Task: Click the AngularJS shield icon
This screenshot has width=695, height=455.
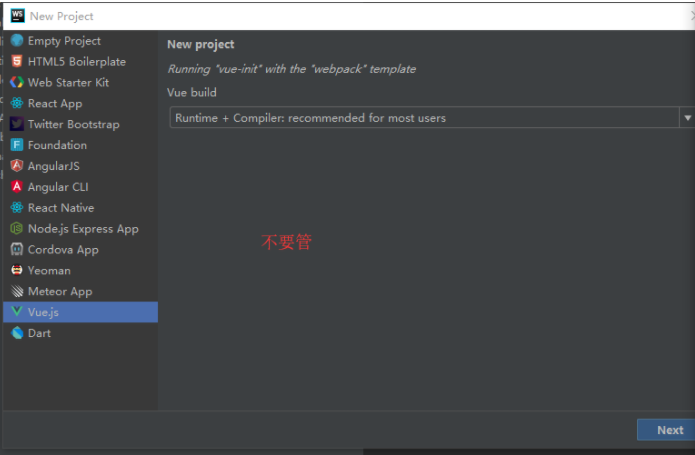Action: (x=17, y=165)
